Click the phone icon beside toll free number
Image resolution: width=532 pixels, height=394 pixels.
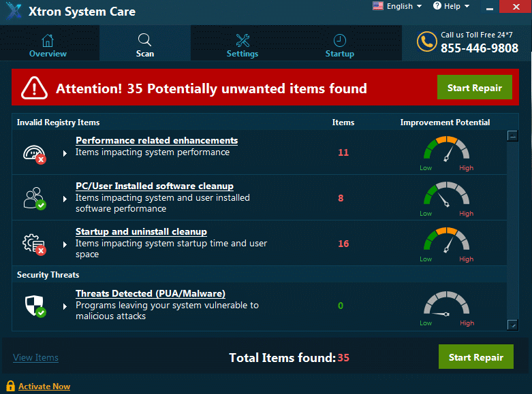pos(426,42)
